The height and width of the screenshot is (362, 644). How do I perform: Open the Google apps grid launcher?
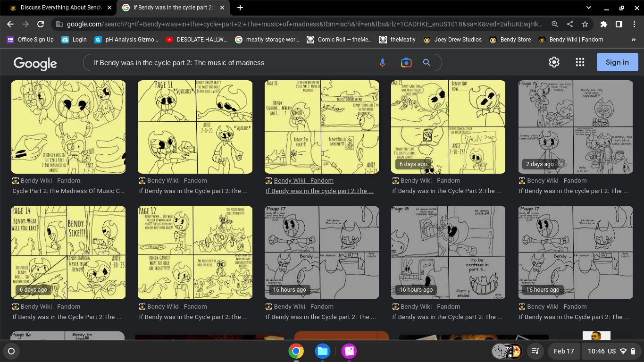click(580, 62)
